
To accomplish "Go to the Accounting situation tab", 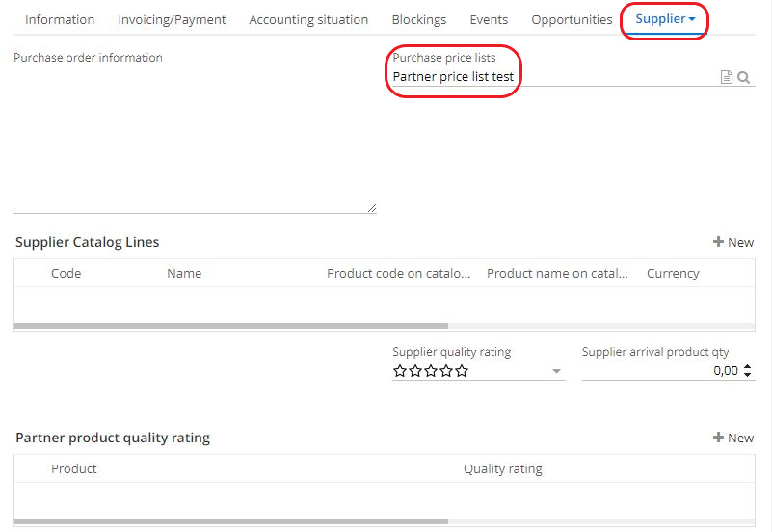I will point(308,20).
